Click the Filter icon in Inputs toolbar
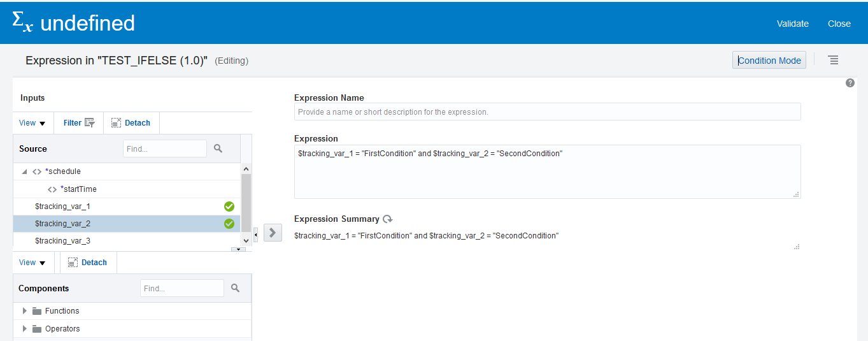Image resolution: width=868 pixels, height=341 pixels. 90,123
